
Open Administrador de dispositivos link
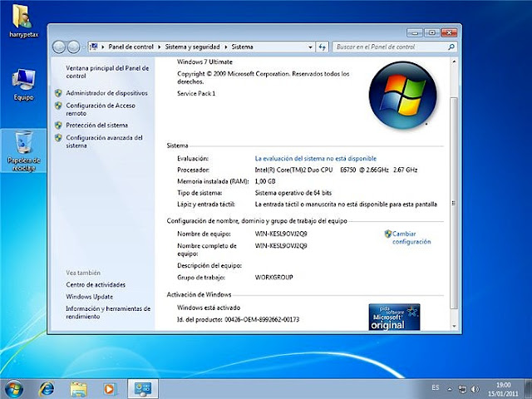click(x=107, y=93)
